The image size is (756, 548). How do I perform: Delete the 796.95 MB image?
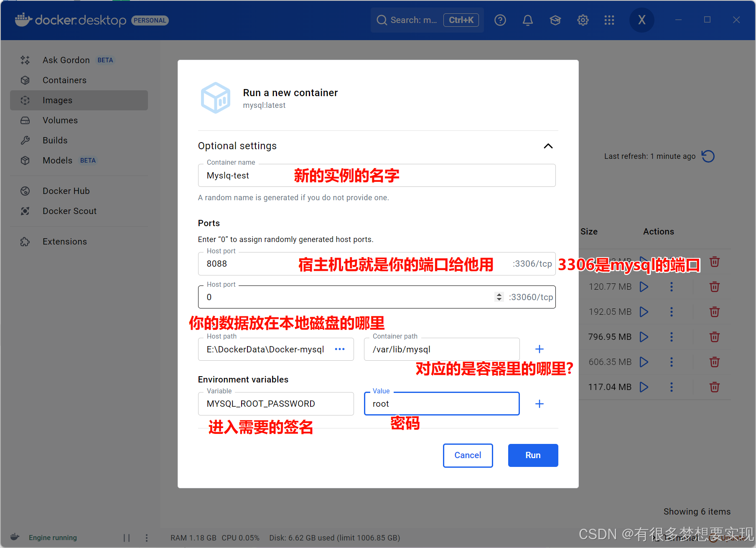715,337
